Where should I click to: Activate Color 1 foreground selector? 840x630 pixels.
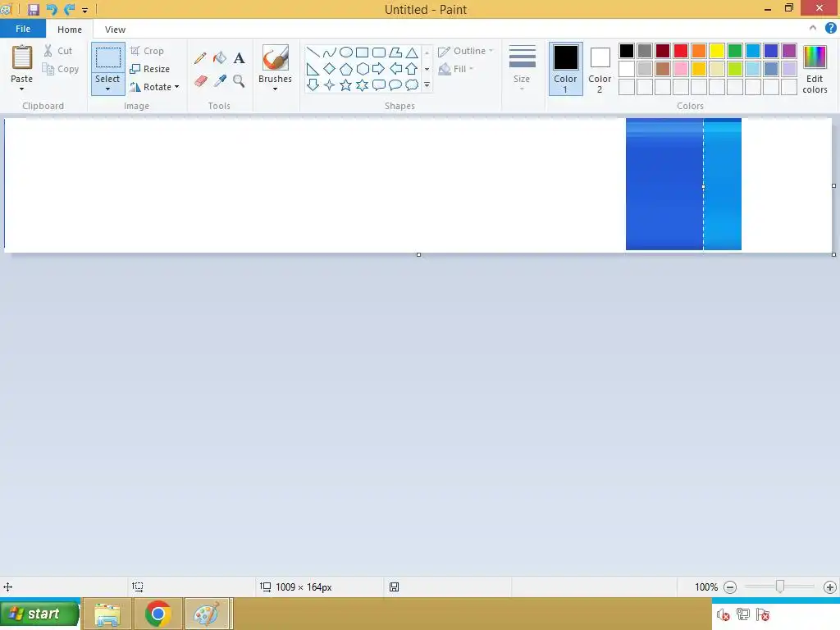point(566,69)
